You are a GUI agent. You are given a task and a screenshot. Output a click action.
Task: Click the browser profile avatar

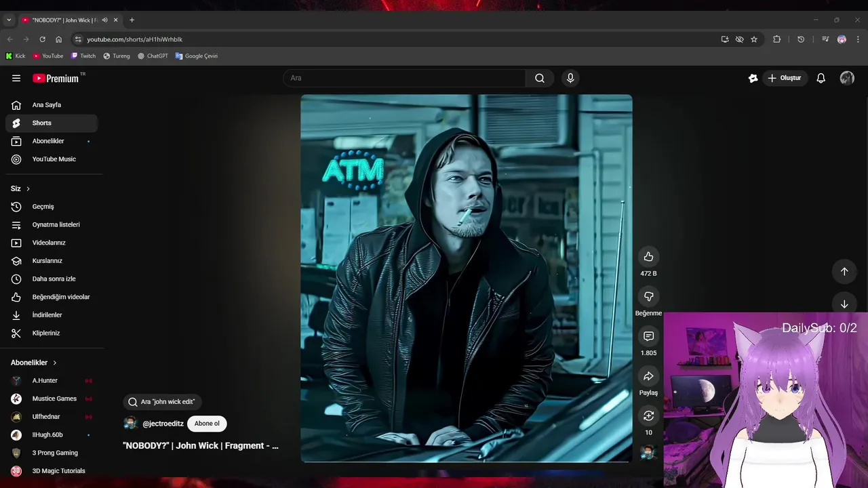(x=842, y=39)
